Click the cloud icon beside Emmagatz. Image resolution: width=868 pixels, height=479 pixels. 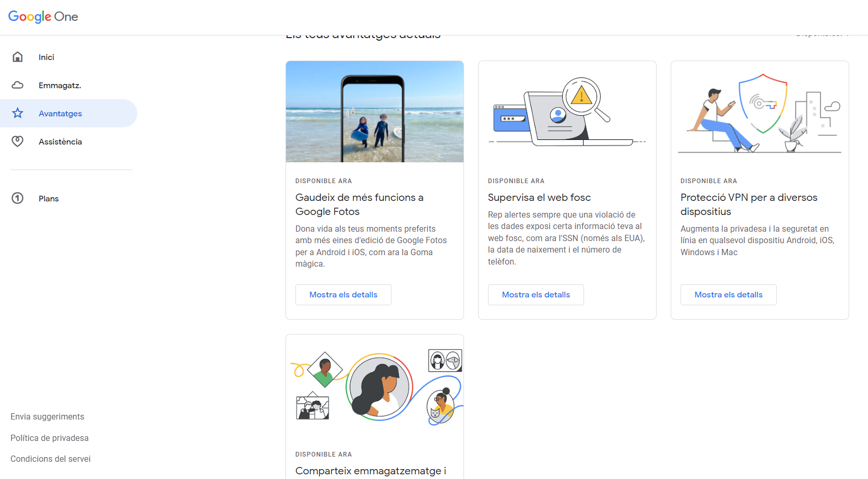tap(18, 85)
